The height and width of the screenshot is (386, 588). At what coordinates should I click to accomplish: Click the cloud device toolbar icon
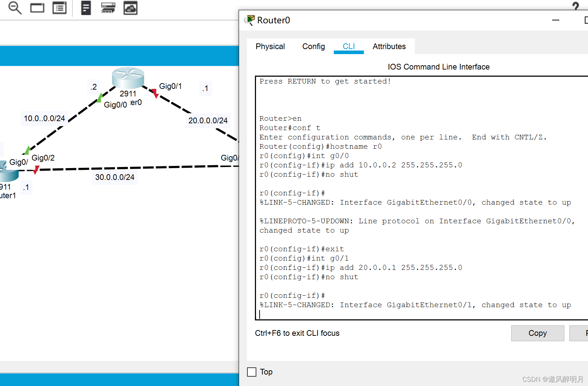(131, 8)
